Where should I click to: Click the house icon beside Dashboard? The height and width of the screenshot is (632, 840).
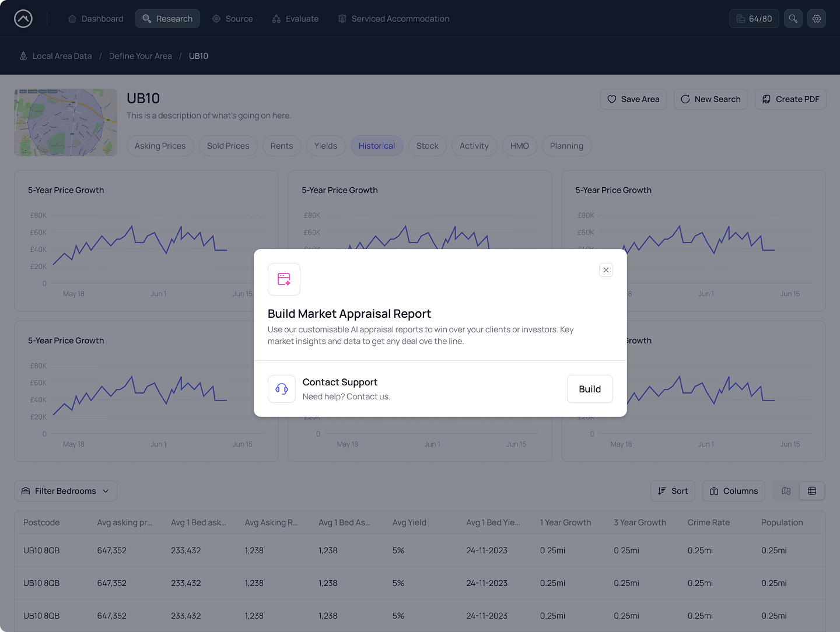(x=72, y=19)
